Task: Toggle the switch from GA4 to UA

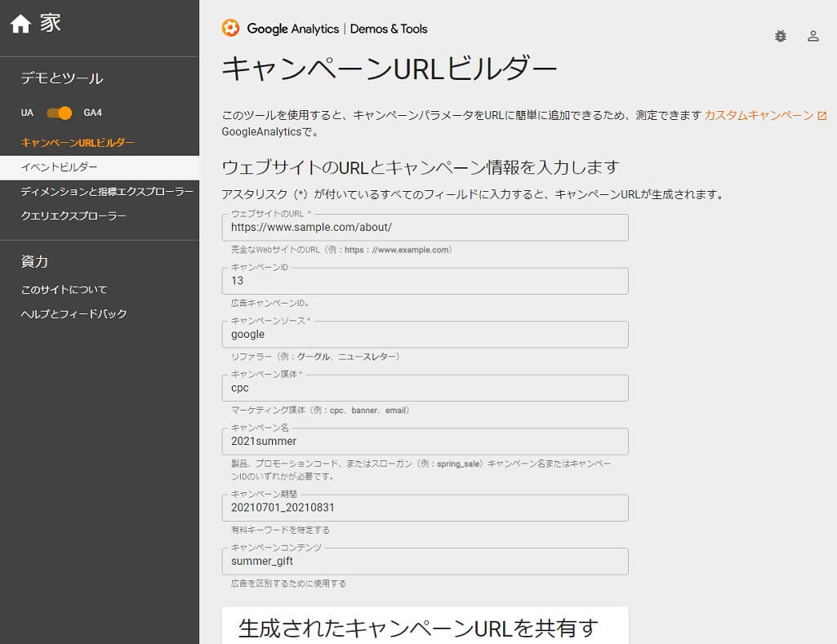Action: click(56, 113)
